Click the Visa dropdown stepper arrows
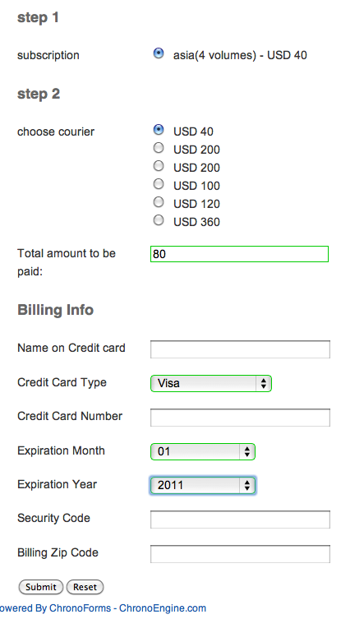The height and width of the screenshot is (619, 364). point(263,383)
